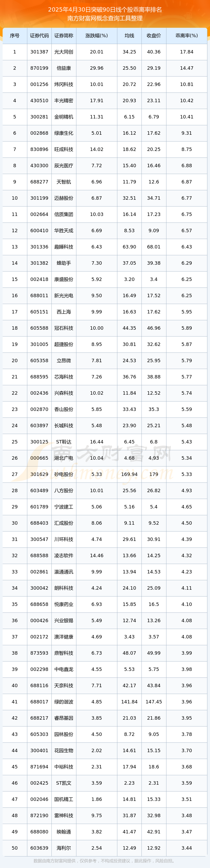Click stock code 688277

tap(39, 182)
